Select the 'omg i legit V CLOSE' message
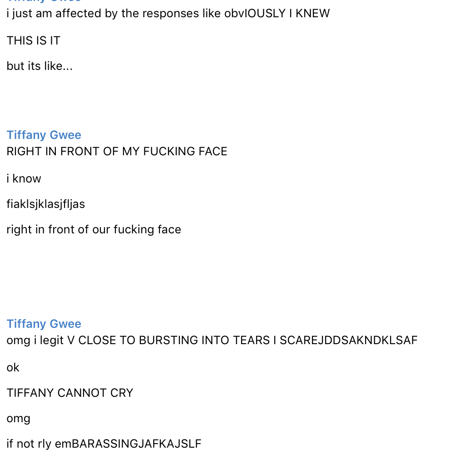The width and height of the screenshot is (476, 464). click(212, 341)
